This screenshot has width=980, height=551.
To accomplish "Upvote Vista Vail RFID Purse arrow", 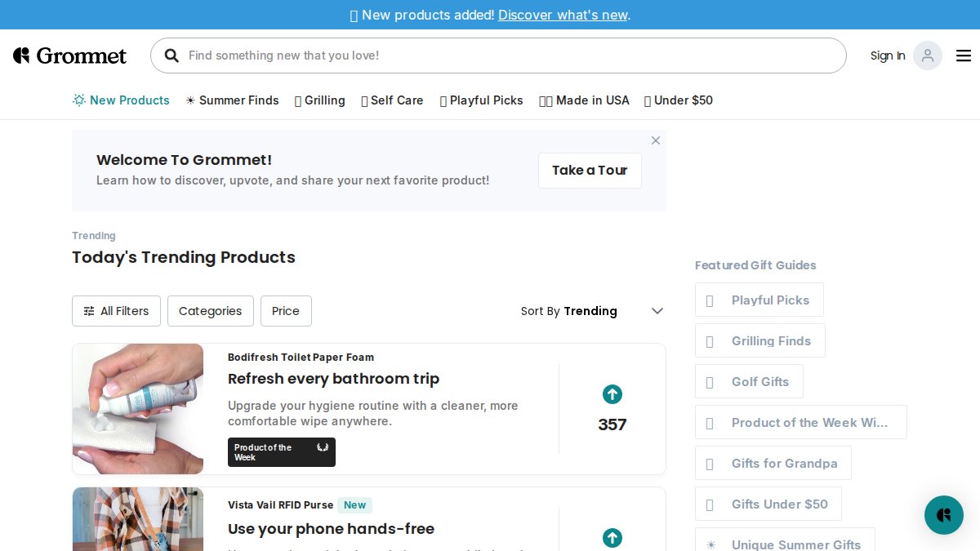I will [612, 538].
